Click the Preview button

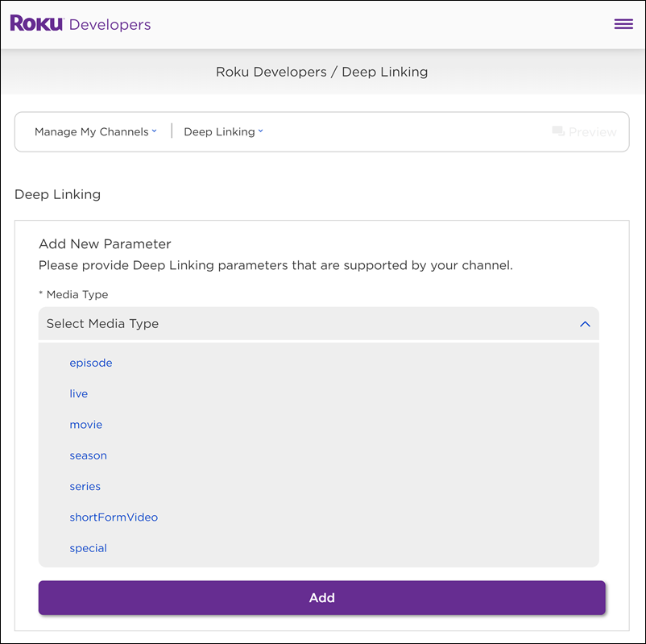583,131
